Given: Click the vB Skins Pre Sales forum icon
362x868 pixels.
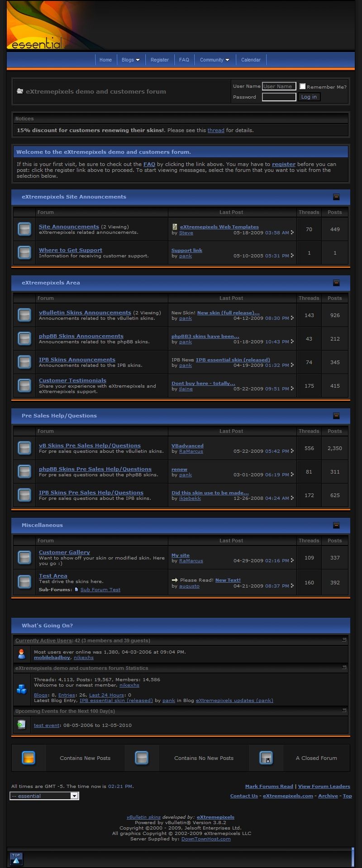Looking at the screenshot, I should (x=24, y=448).
